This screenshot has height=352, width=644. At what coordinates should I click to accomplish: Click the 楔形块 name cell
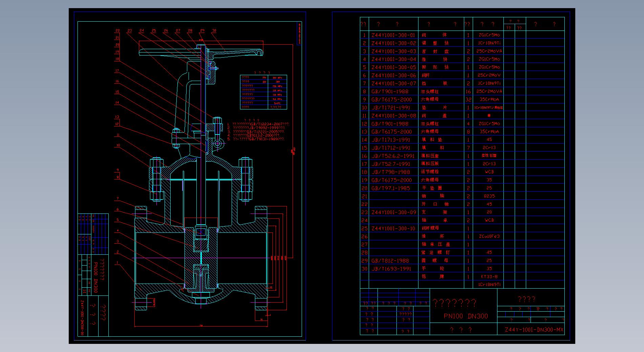435,67
